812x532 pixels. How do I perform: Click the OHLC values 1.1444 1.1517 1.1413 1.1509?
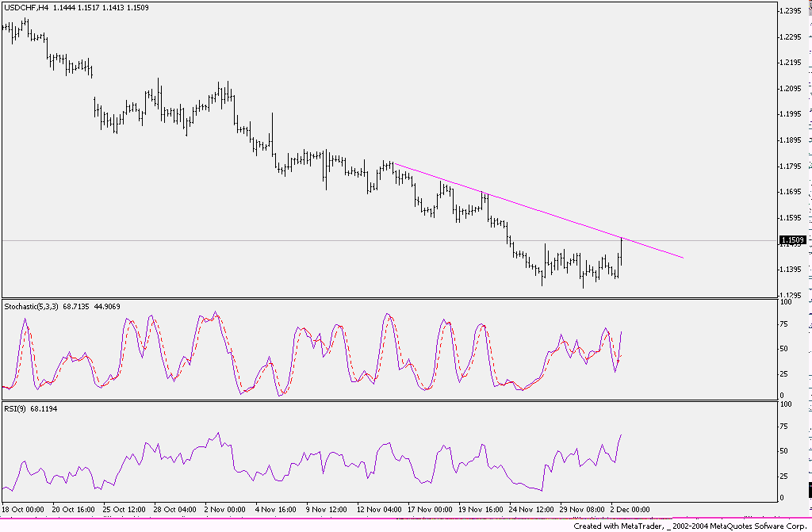101,8
